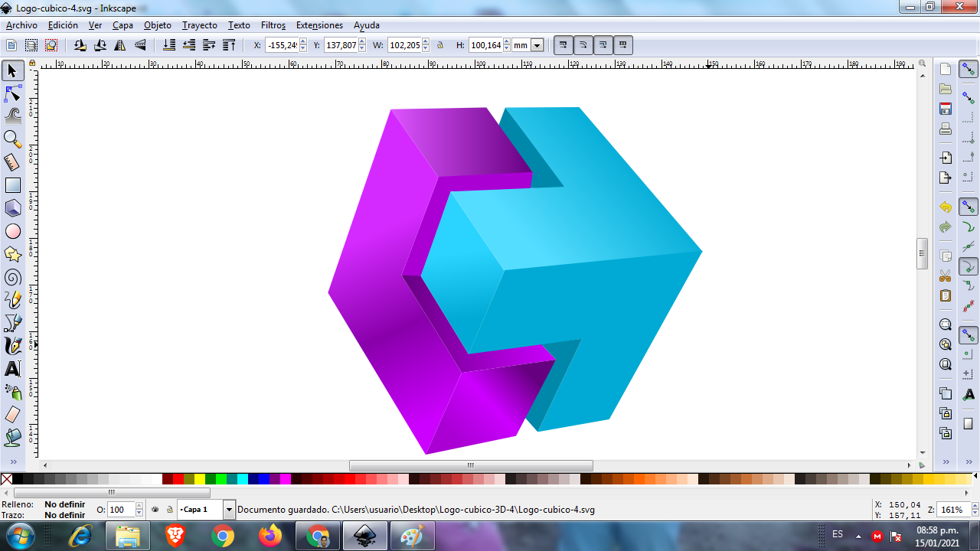This screenshot has height=551, width=980.
Task: Raise selection to top
Action: point(229,45)
